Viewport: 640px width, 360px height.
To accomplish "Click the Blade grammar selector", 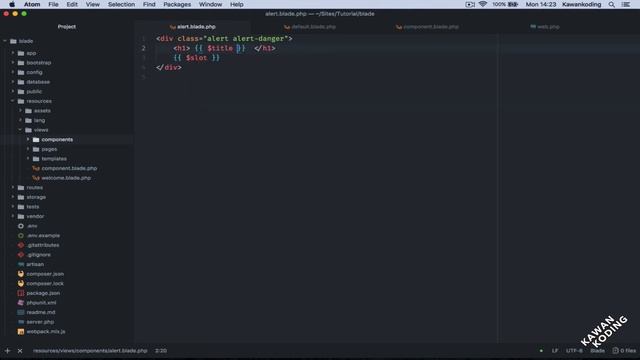I will point(597,351).
